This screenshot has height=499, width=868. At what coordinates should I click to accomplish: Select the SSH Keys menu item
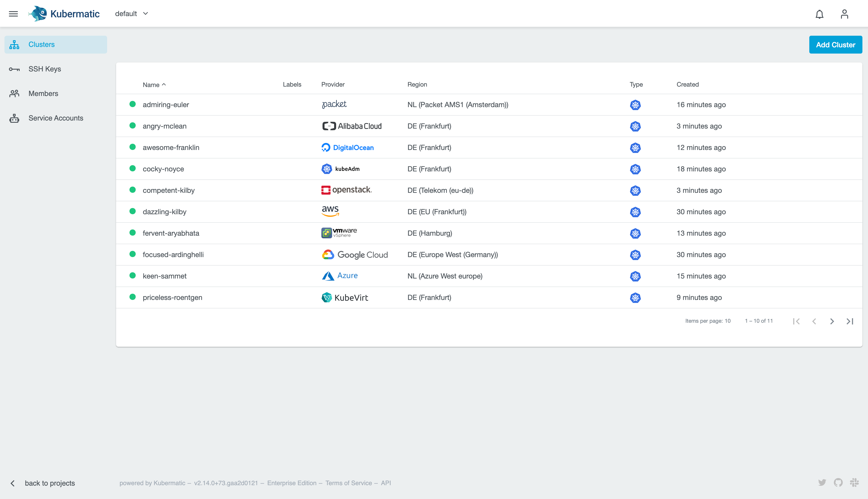click(56, 69)
